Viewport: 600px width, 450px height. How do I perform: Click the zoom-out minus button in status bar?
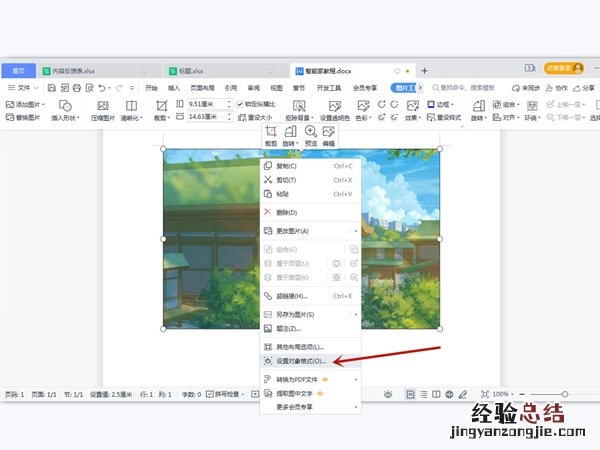[522, 394]
